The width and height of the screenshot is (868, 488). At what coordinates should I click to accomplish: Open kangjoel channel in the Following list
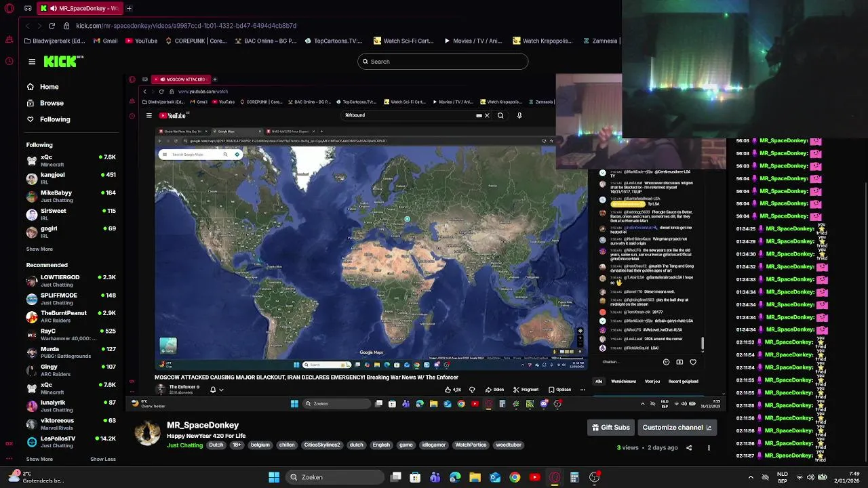click(71, 178)
